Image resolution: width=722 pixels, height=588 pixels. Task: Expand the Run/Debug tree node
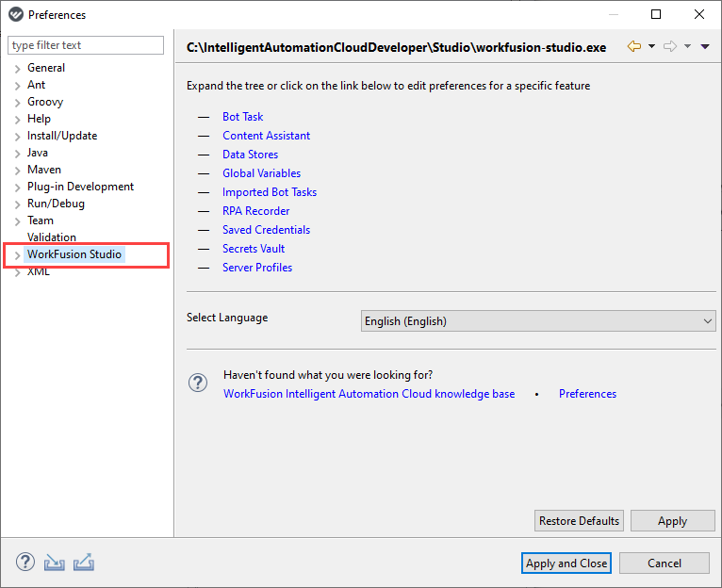18,204
